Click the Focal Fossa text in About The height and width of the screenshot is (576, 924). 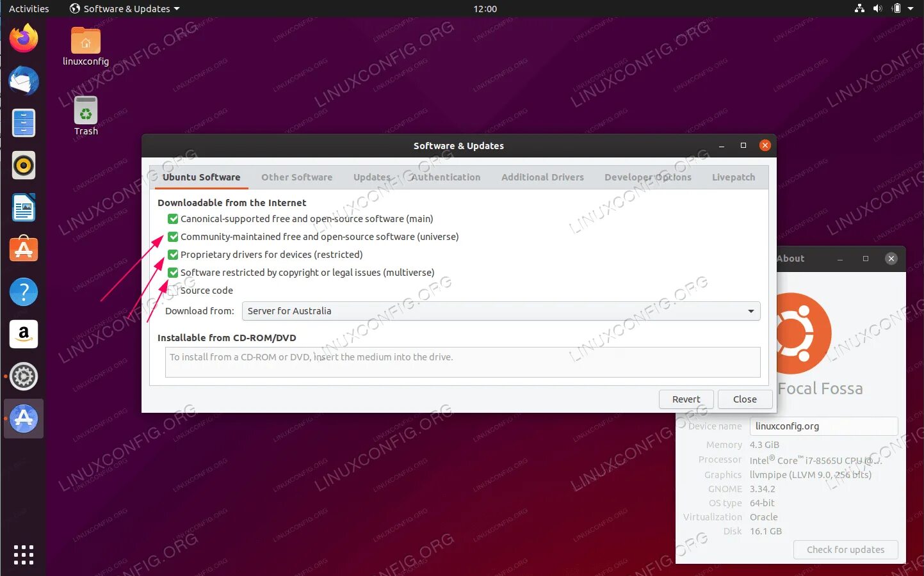tap(820, 388)
